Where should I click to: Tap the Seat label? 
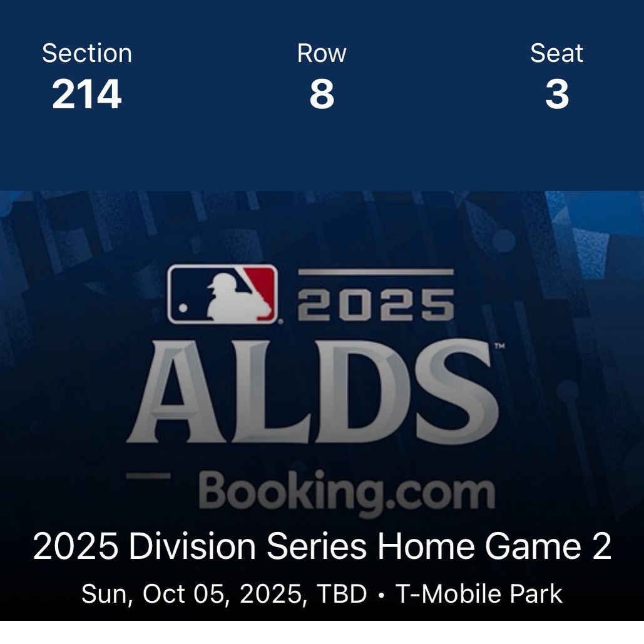(556, 53)
